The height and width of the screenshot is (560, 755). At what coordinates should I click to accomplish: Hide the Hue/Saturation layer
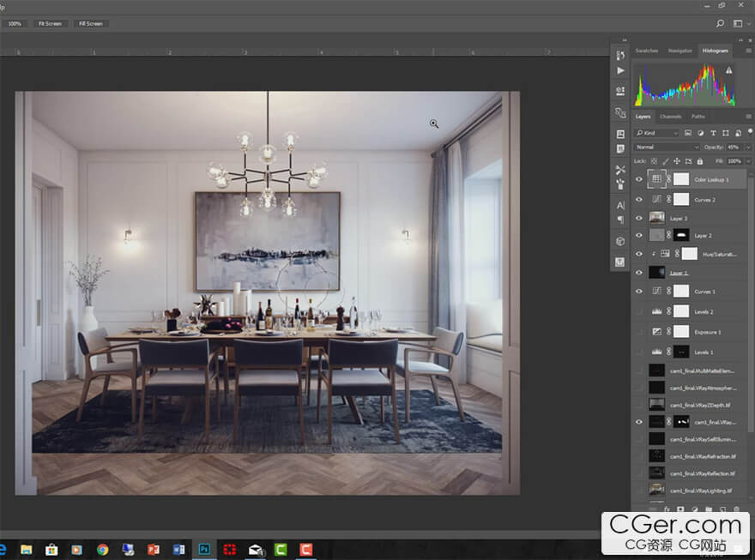pos(639,254)
